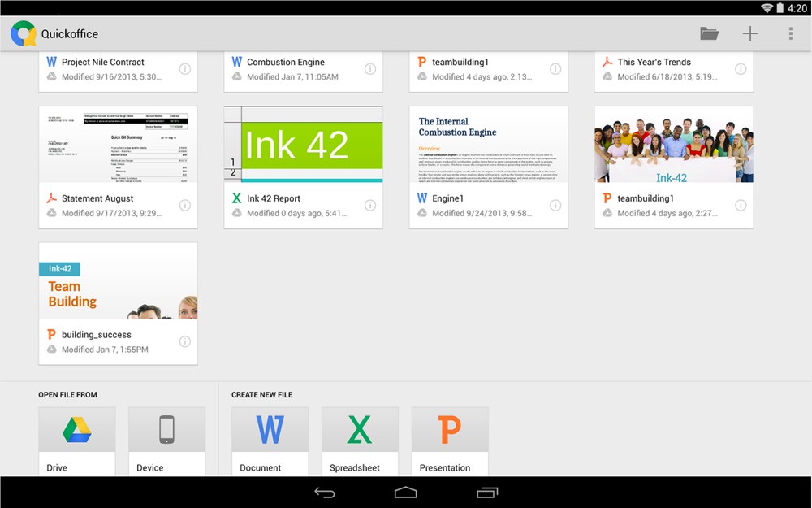
Task: Tap the Android home navigation button
Action: tap(405, 493)
